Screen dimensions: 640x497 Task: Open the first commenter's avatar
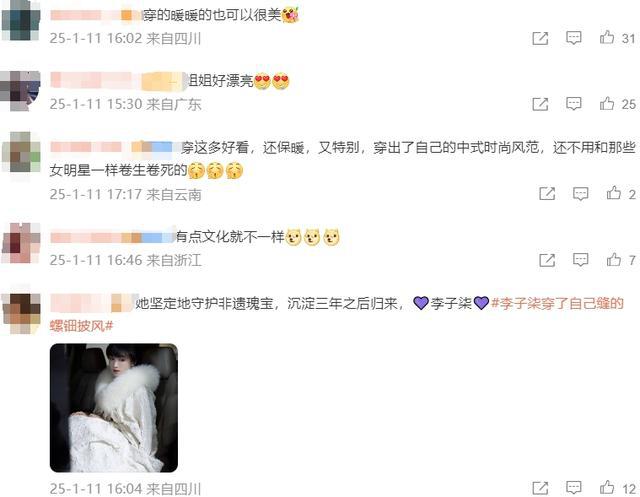coord(21,20)
